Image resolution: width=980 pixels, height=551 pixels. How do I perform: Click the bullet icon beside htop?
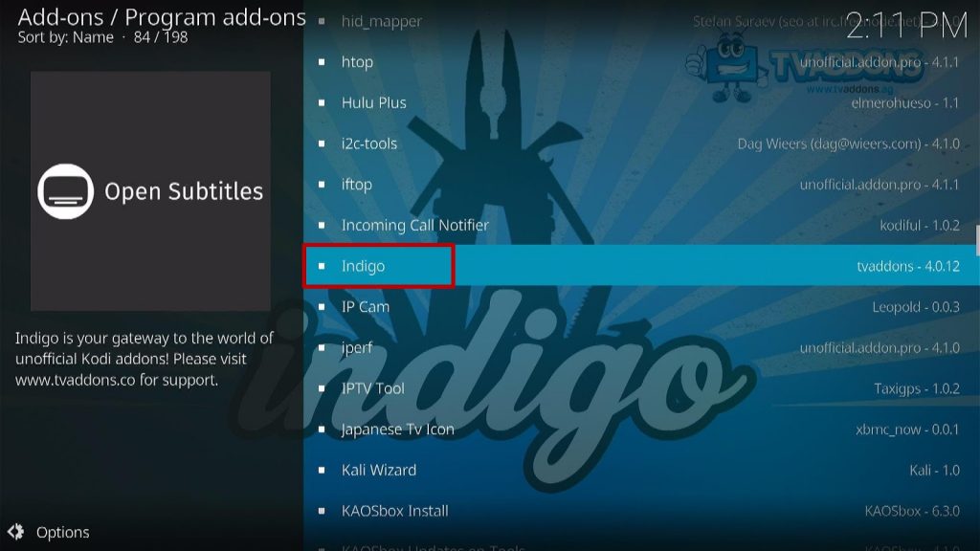322,62
